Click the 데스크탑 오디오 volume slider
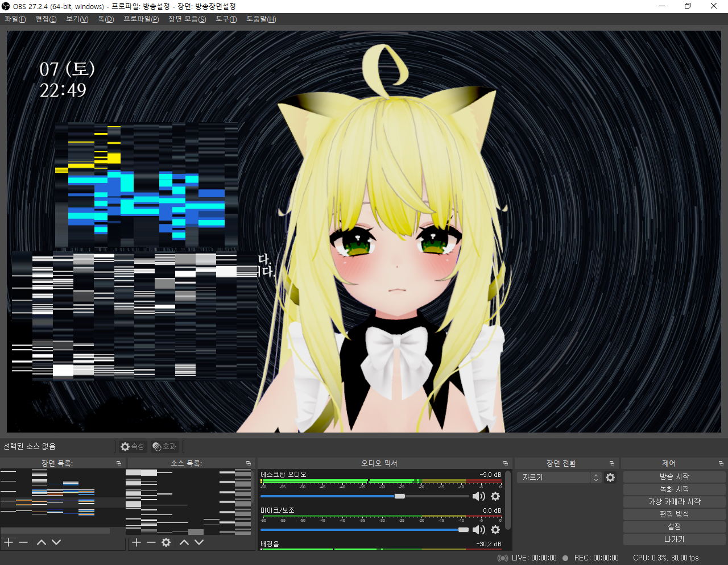 365,496
